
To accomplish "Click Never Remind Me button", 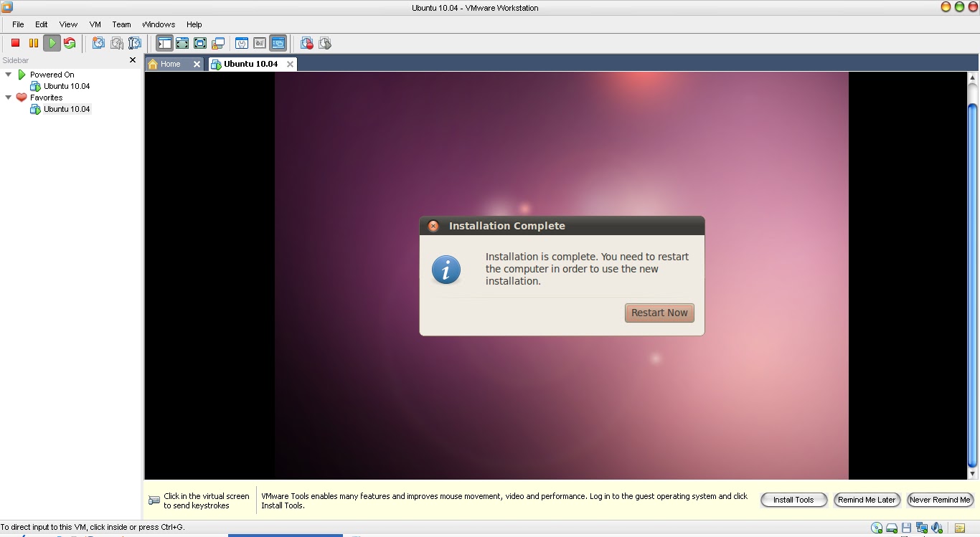I will (x=940, y=500).
